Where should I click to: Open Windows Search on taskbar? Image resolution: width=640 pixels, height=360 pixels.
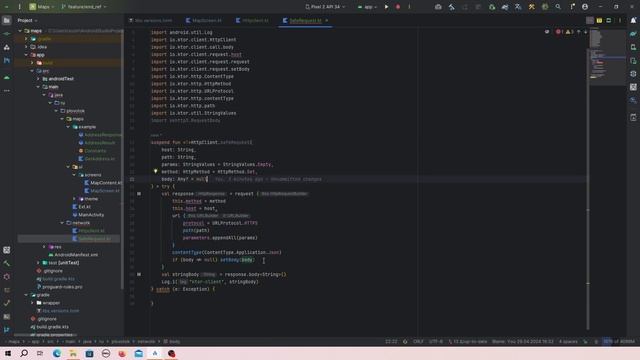pos(24,353)
